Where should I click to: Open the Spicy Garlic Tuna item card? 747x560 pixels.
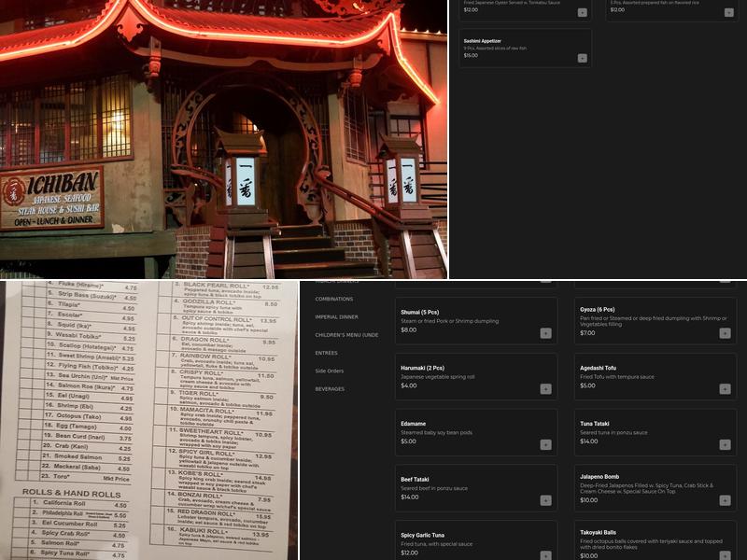[x=474, y=541]
